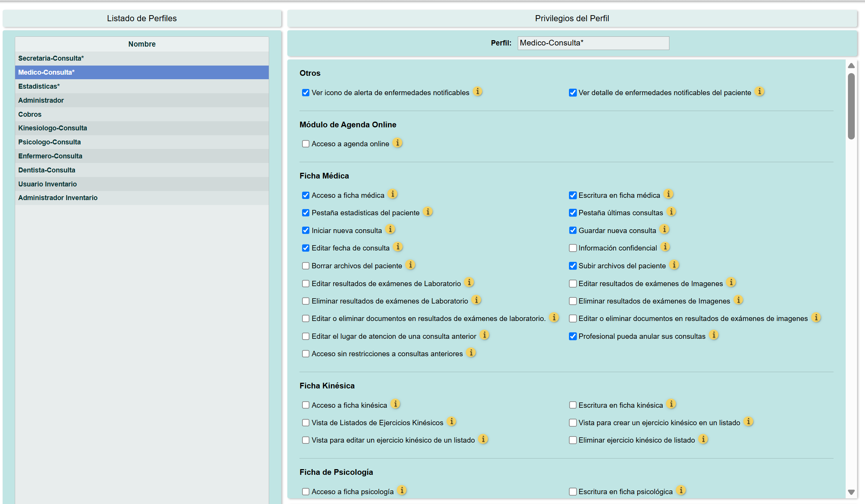Click info icon beside Acceso a ficha médica
The image size is (865, 504).
tap(393, 194)
